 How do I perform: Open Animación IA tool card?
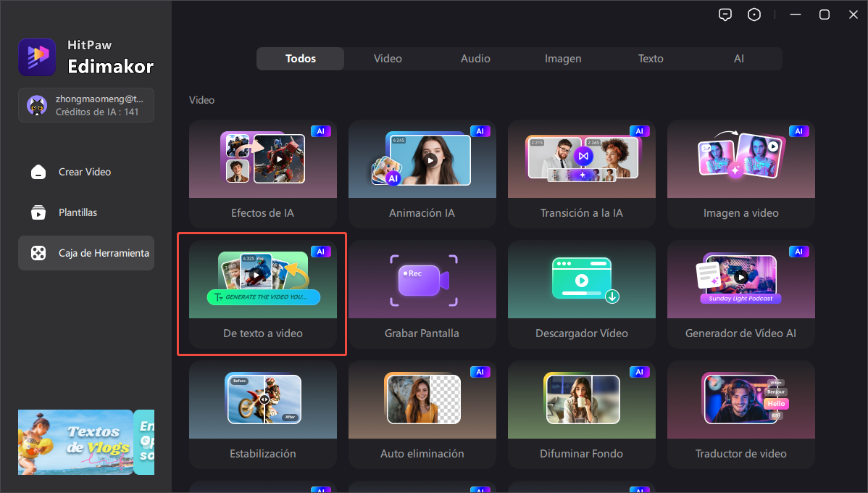[x=422, y=174]
